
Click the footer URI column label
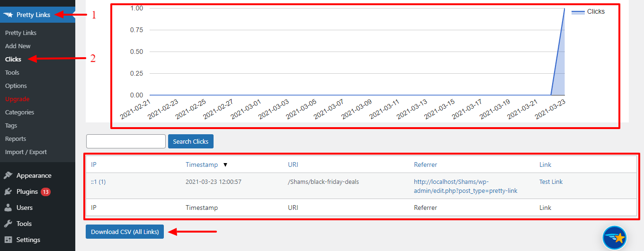click(293, 208)
